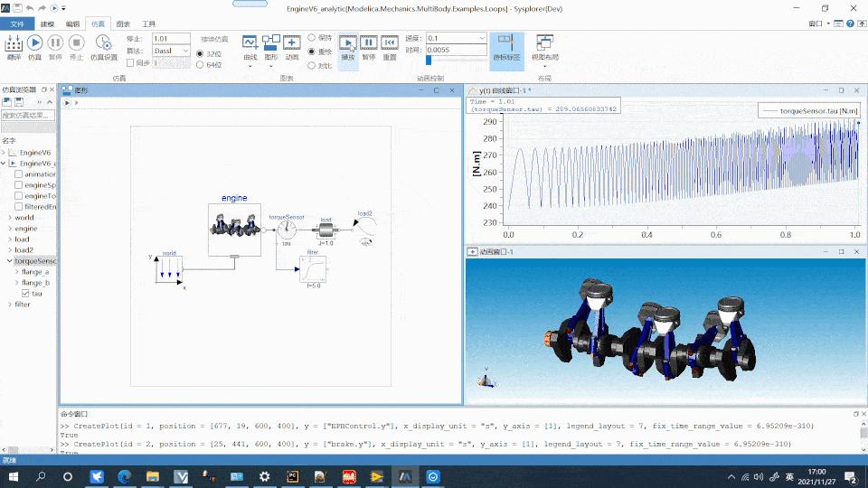This screenshot has height=488, width=868.
Task: Open the view layout (视图布局) icon
Action: click(x=544, y=42)
